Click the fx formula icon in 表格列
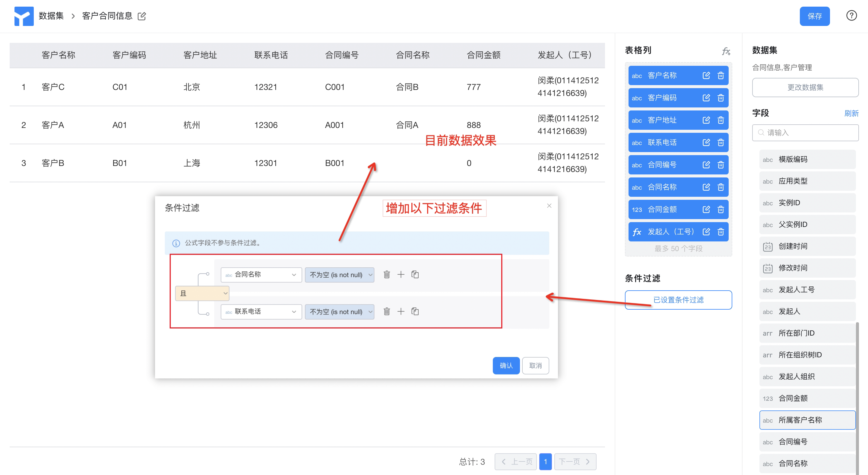This screenshot has width=868, height=475. pyautogui.click(x=726, y=51)
